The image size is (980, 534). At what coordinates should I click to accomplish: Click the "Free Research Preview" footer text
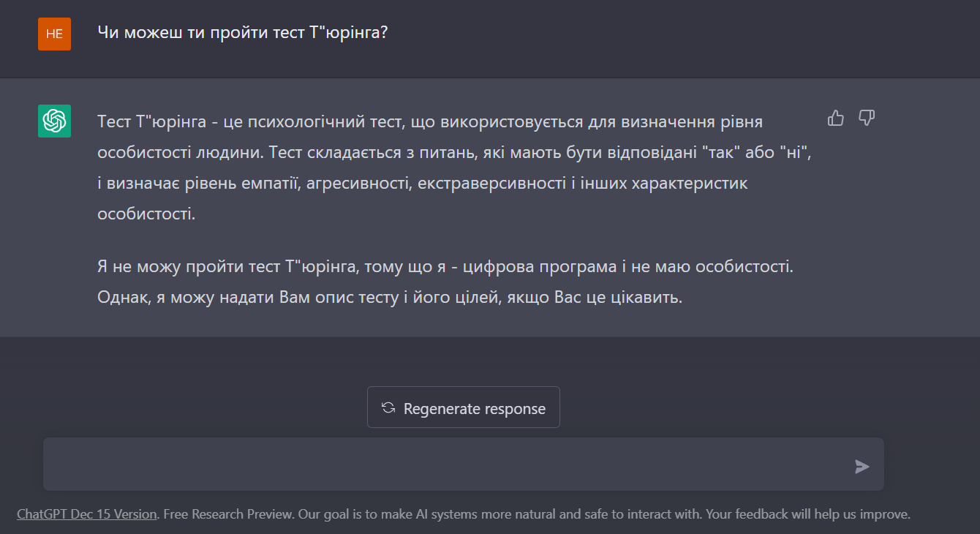[228, 514]
